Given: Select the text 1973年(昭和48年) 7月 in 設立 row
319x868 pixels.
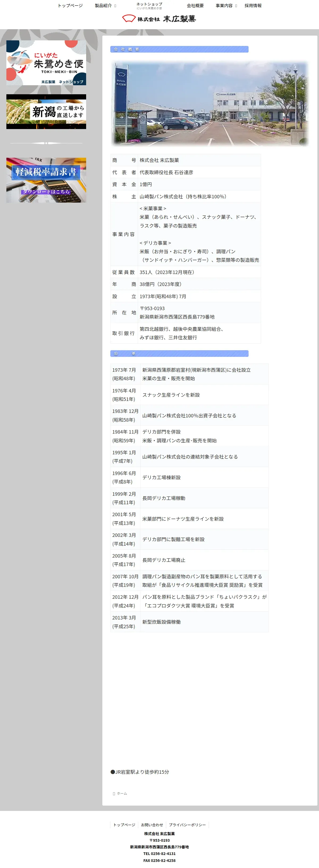Looking at the screenshot, I should tap(163, 297).
